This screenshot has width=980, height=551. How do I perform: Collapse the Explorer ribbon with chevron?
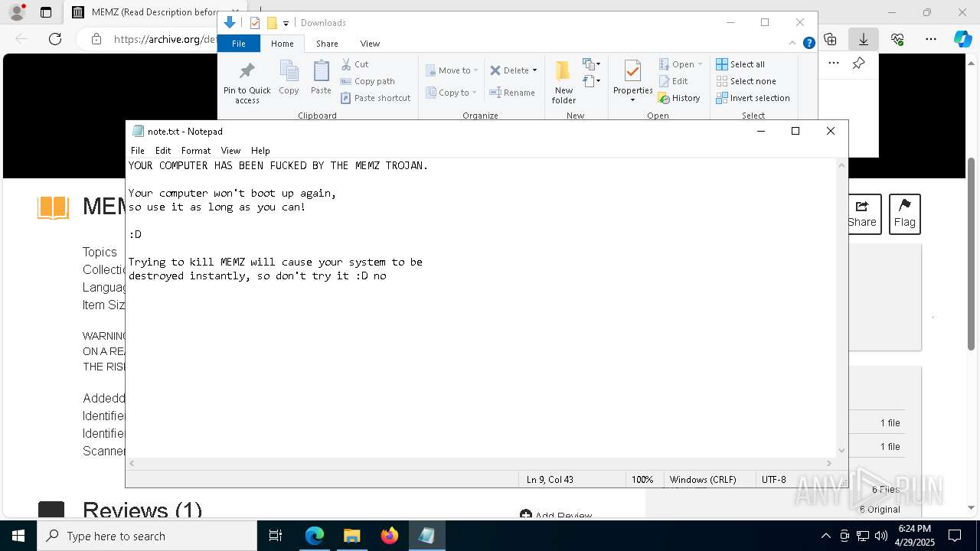pos(793,44)
